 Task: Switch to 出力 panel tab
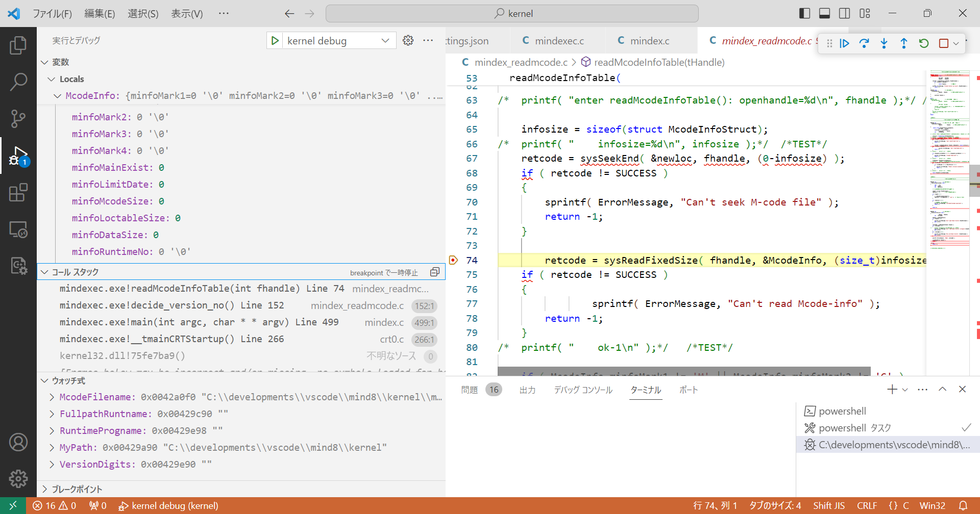coord(527,390)
